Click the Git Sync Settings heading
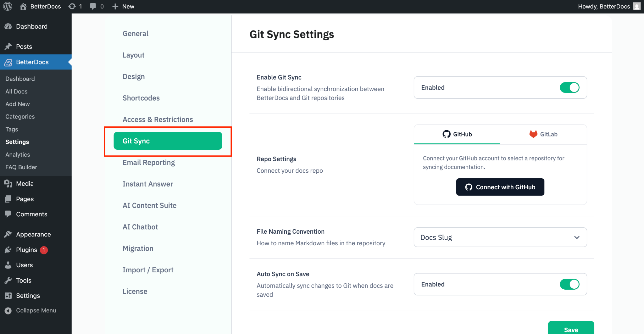Viewport: 644px width, 334px height. click(x=292, y=34)
